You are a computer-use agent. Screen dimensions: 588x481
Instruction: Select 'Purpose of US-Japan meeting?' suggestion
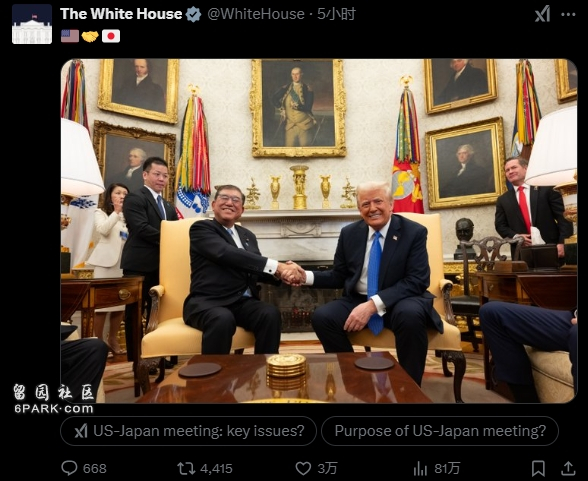tap(440, 431)
